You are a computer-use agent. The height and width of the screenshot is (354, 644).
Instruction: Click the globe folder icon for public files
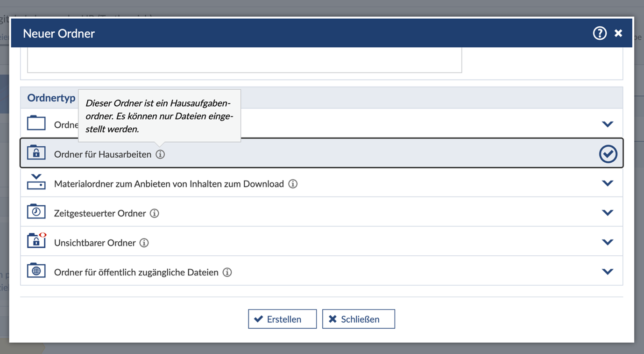coord(36,270)
